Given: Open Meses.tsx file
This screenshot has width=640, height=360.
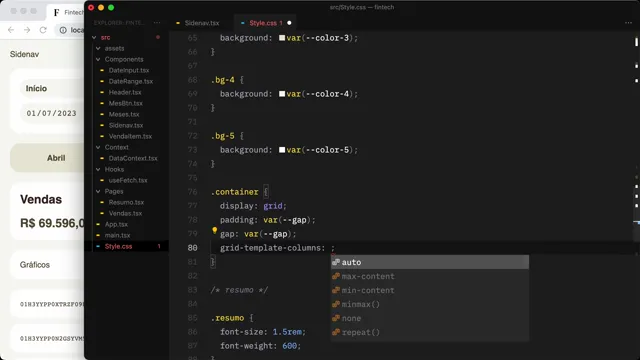Looking at the screenshot, I should (x=124, y=114).
